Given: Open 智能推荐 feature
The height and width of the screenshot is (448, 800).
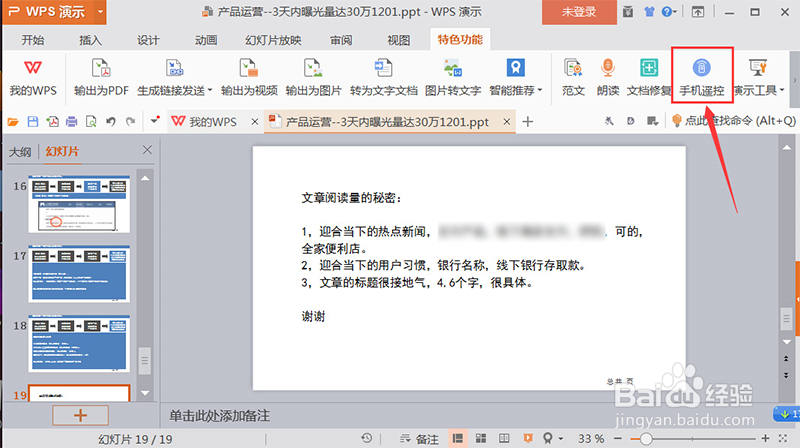Looking at the screenshot, I should tap(515, 68).
